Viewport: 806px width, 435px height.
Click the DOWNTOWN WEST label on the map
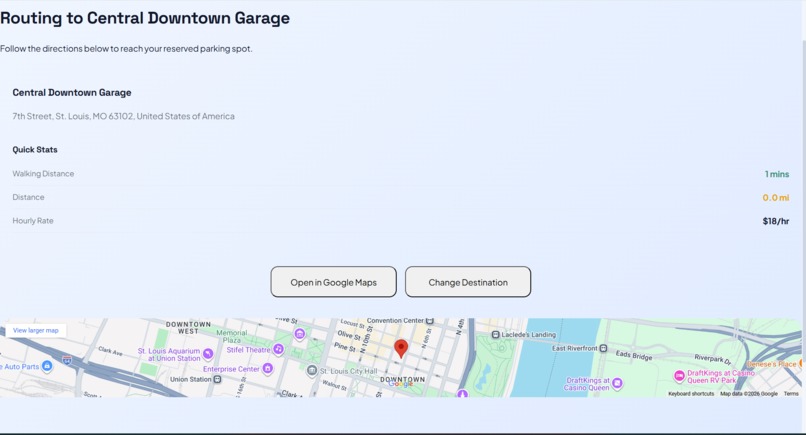(x=188, y=328)
